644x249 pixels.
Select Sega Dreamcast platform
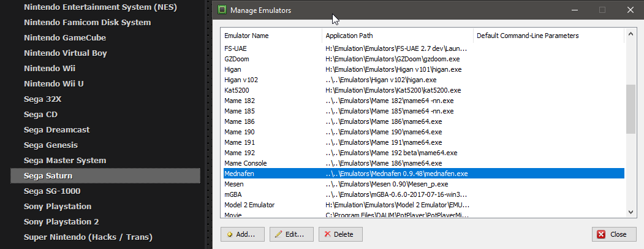coord(56,129)
